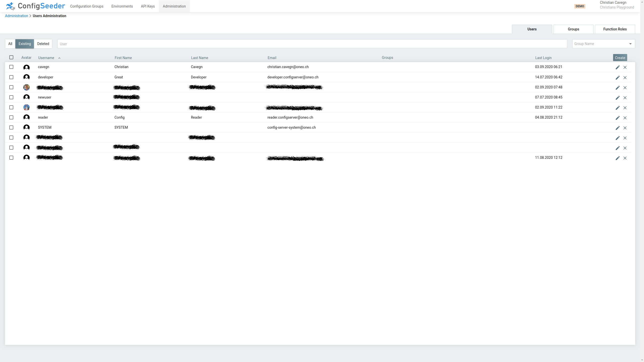Click the Create button
The image size is (644, 362).
620,58
